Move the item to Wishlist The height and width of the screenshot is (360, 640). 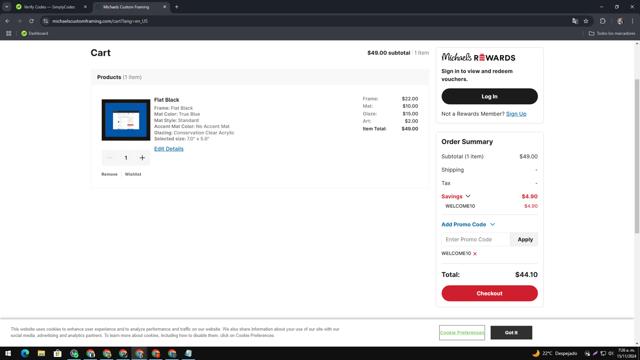(x=133, y=174)
